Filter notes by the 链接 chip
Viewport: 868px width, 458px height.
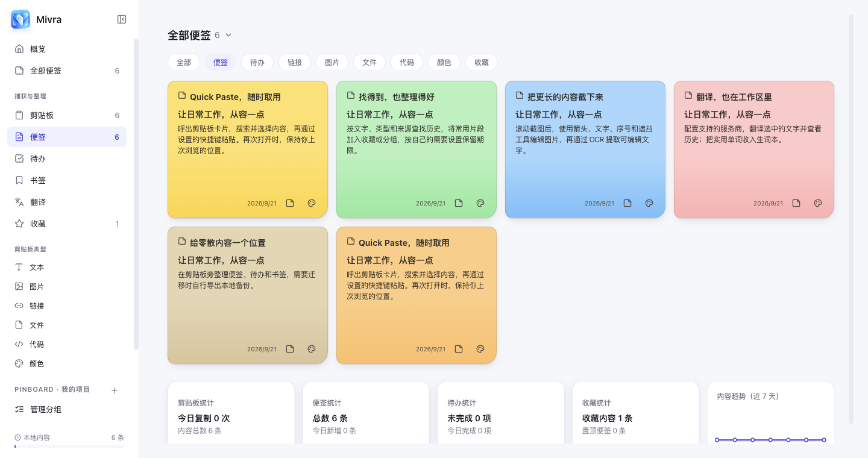coord(295,62)
